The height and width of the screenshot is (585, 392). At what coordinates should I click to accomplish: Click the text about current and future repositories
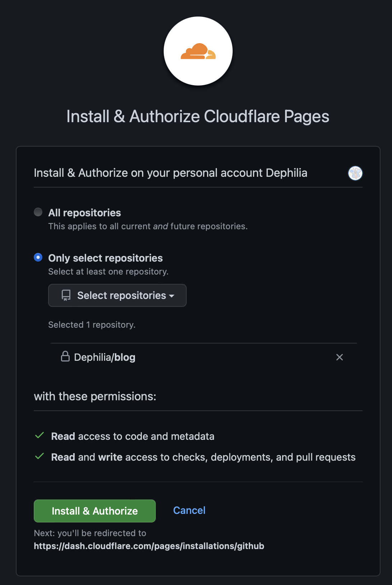point(148,226)
